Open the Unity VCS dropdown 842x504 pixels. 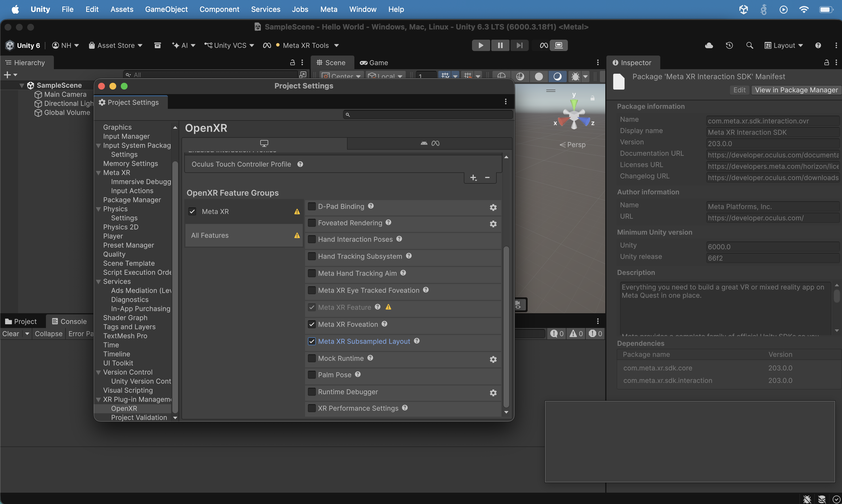pos(229,45)
